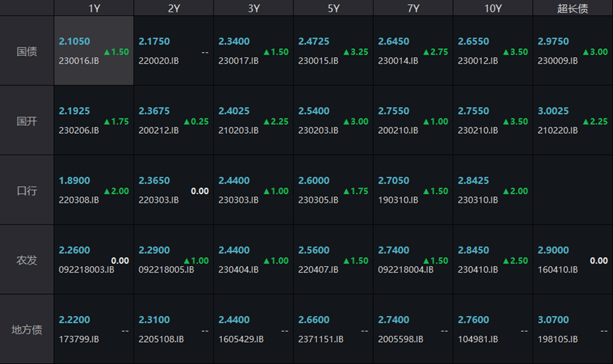Open bond code 092218003.IB
Image resolution: width=613 pixels, height=364 pixels.
tap(86, 270)
